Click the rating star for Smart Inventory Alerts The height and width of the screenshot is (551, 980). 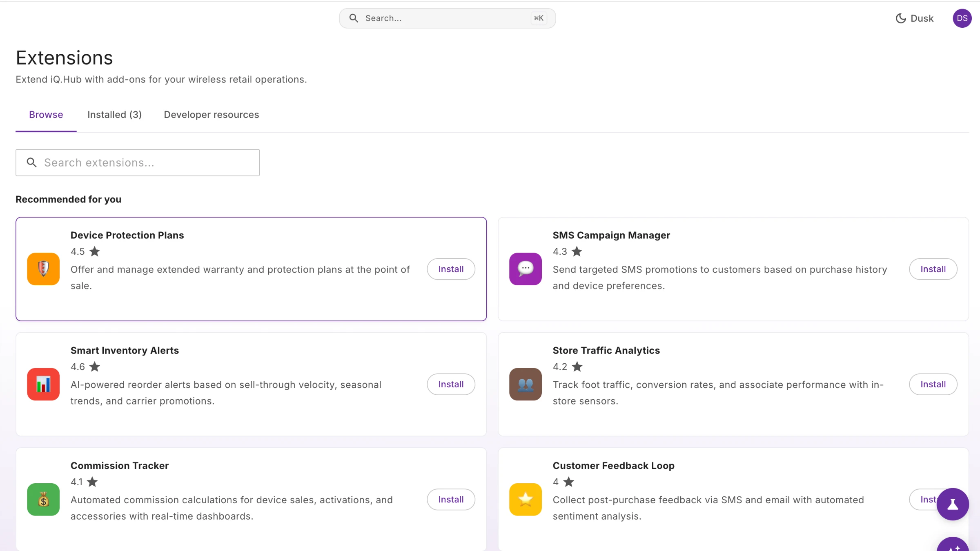click(95, 367)
